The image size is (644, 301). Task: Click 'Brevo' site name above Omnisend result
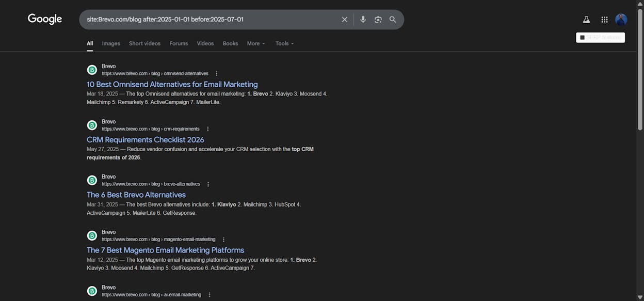[108, 66]
